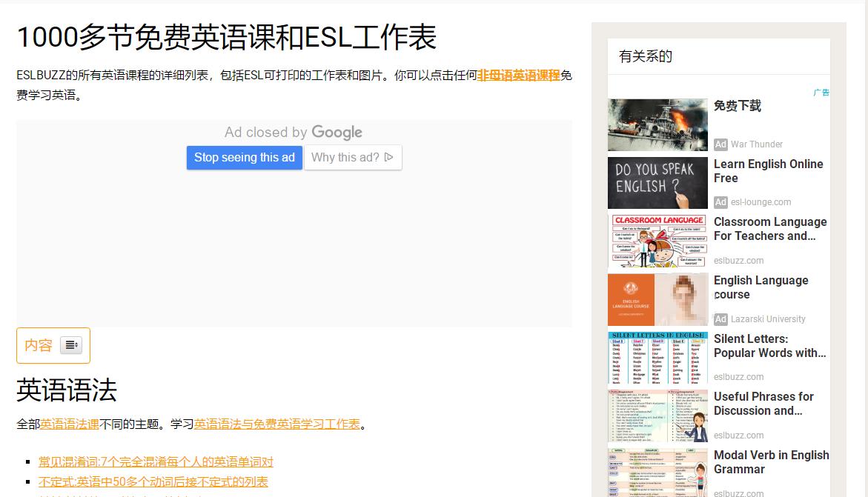Click the Classroom Language poster thumbnail

[x=657, y=241]
